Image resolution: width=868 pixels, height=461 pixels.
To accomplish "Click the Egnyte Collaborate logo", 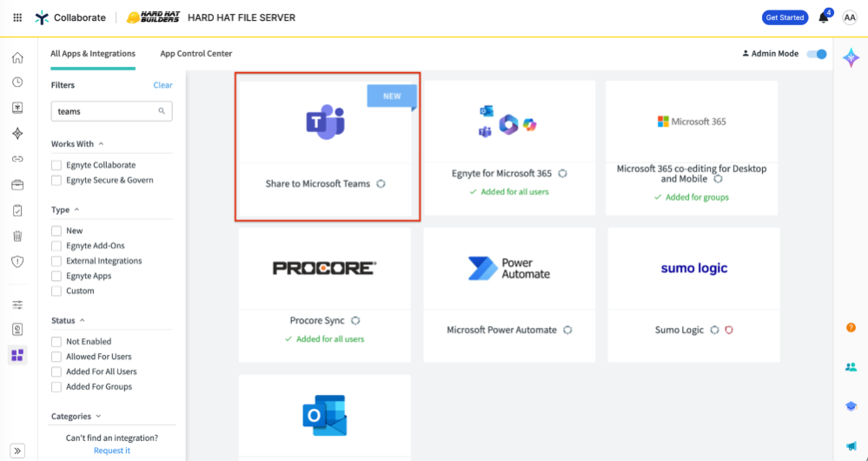I will pos(70,17).
